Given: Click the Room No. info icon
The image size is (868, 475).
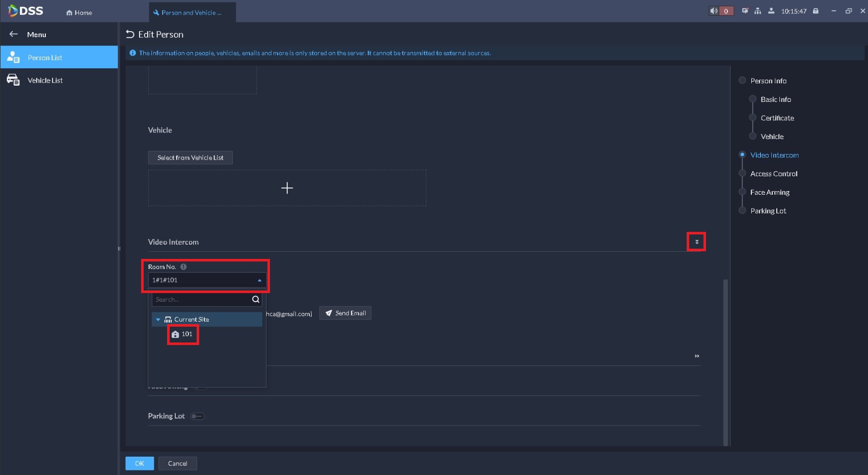Looking at the screenshot, I should [x=183, y=267].
